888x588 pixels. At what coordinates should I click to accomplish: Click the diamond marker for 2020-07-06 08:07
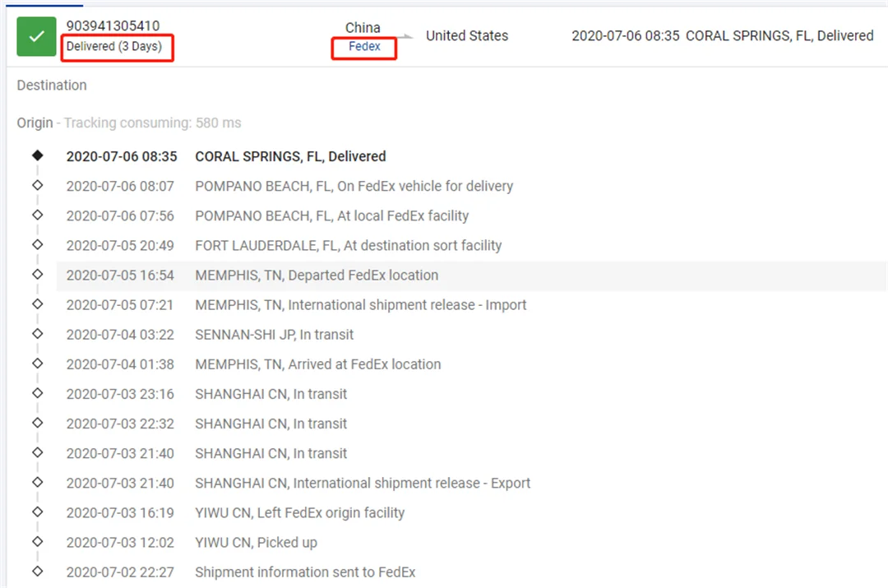(37, 185)
